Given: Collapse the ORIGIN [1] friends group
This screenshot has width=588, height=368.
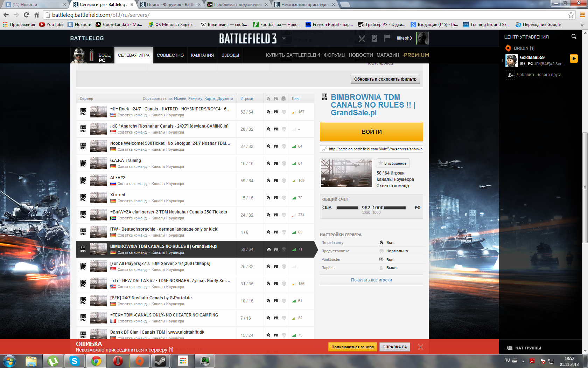Looking at the screenshot, I should point(520,48).
